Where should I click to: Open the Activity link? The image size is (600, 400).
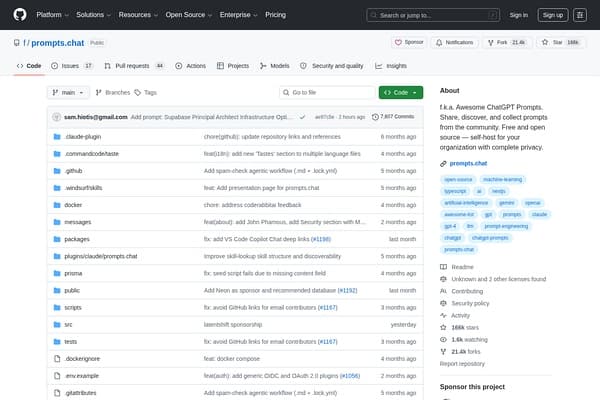click(x=460, y=315)
